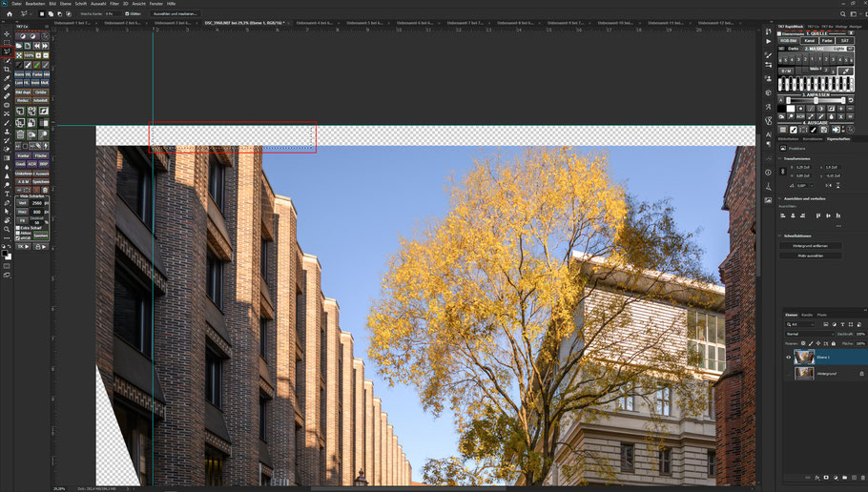Click the link width-height chain icon
This screenshot has width=868, height=492.
click(x=783, y=171)
